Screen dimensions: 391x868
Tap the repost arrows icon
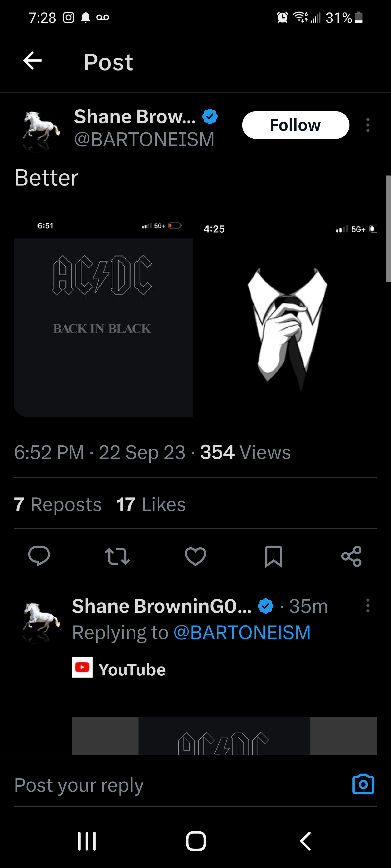click(117, 556)
